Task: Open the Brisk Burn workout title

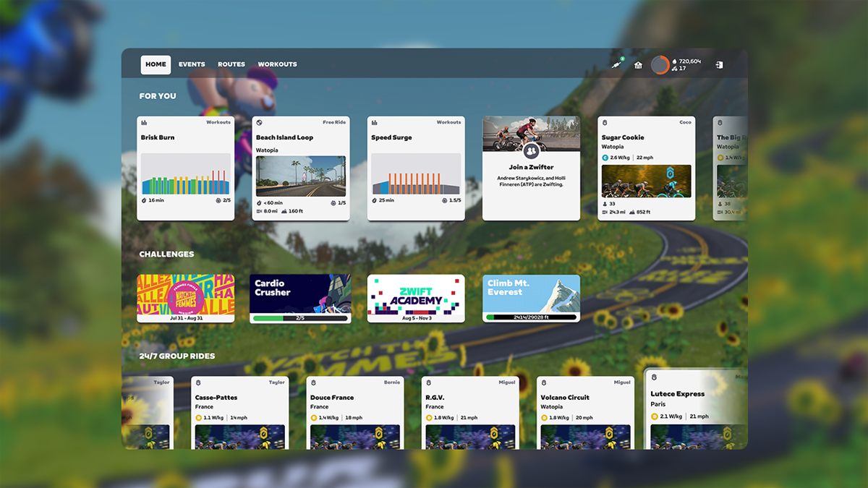Action: [158, 137]
